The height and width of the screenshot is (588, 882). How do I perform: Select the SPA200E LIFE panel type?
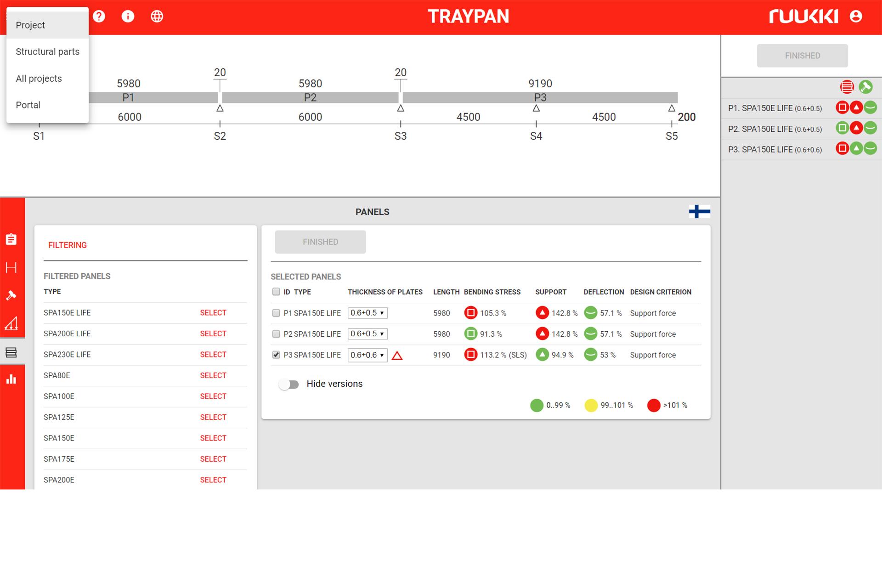(x=213, y=334)
